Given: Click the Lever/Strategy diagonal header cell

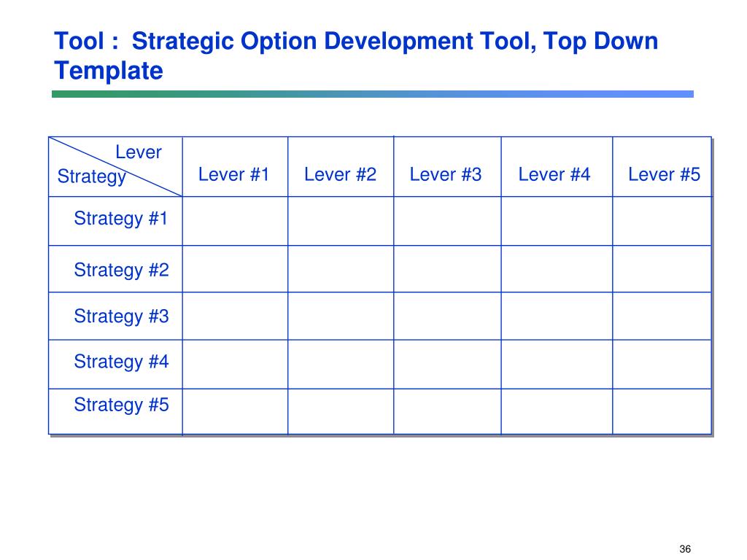Looking at the screenshot, I should click(115, 167).
